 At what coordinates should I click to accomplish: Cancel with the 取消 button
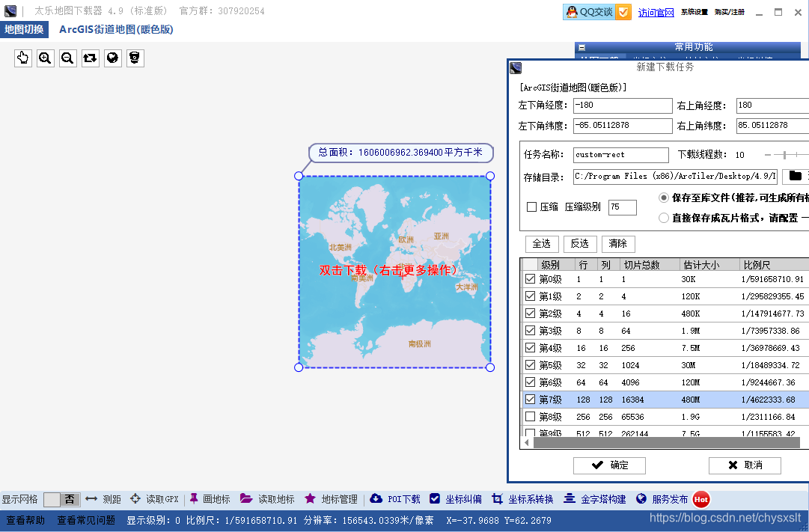coord(745,465)
